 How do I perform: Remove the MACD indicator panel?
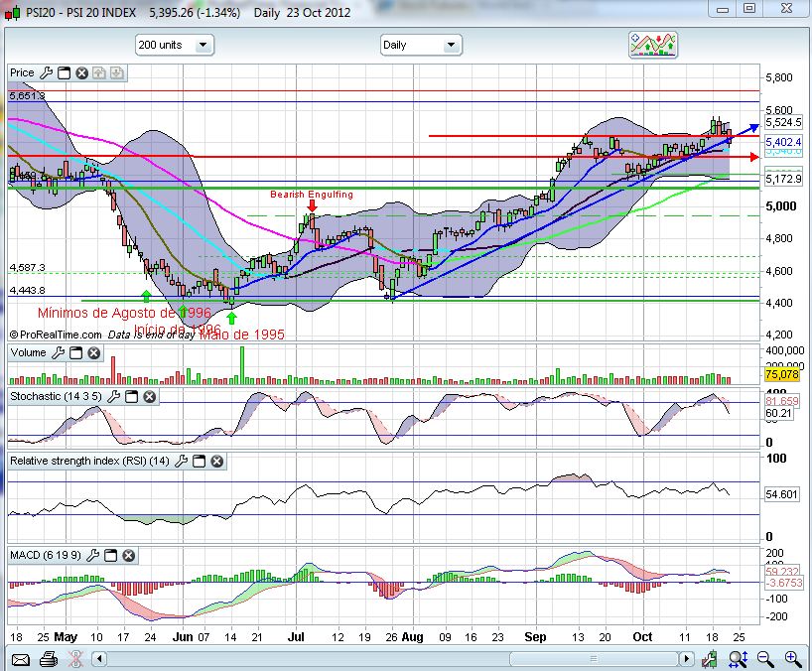pyautogui.click(x=128, y=556)
